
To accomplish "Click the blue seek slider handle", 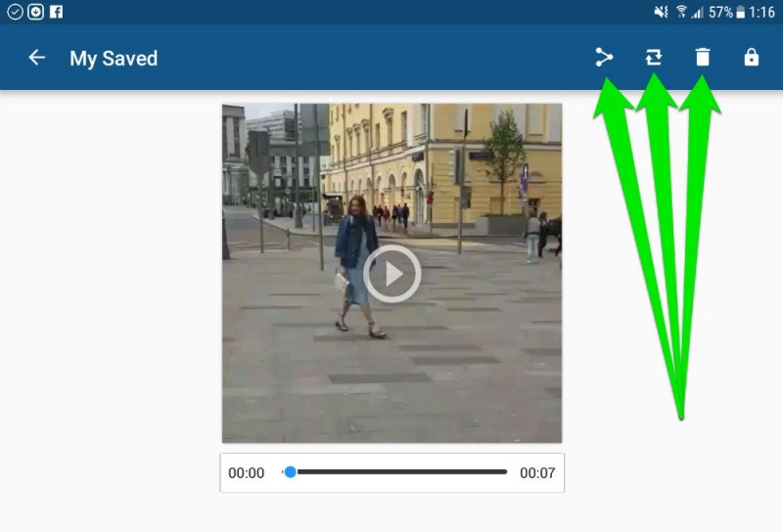I will [x=290, y=471].
